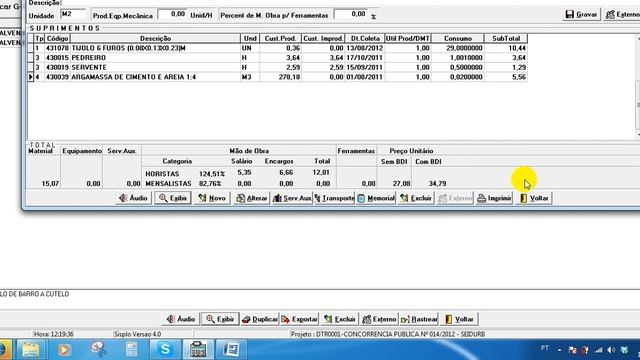Click Percent de M. Obra p/ Ferramentas field
The image size is (640, 360).
pyautogui.click(x=350, y=14)
